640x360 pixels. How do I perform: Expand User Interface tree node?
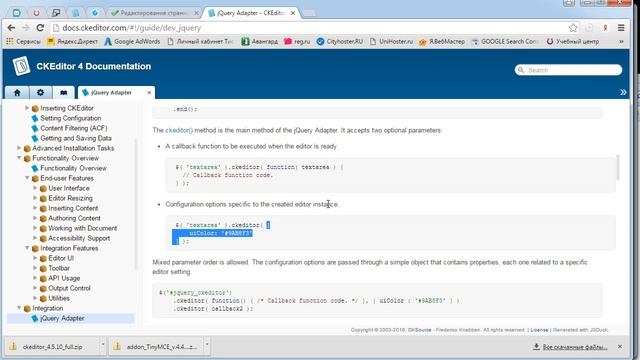coord(35,188)
